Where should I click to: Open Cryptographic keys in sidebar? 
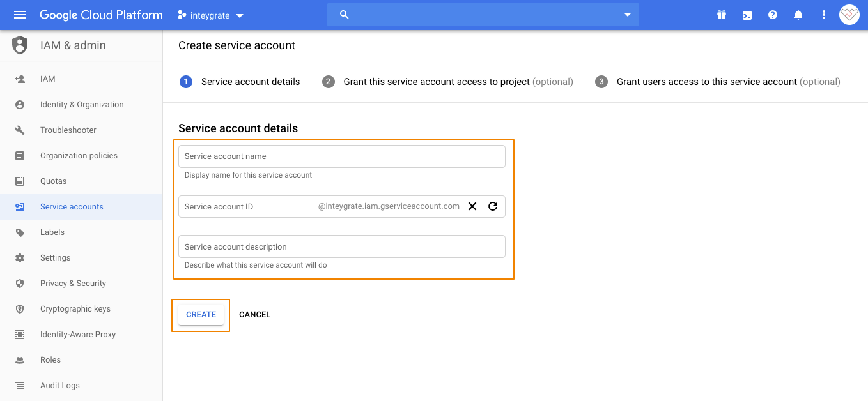pos(81,309)
